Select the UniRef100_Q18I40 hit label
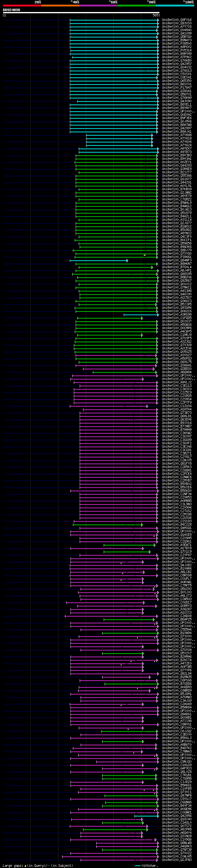This screenshot has height=868, width=197. coord(177,819)
